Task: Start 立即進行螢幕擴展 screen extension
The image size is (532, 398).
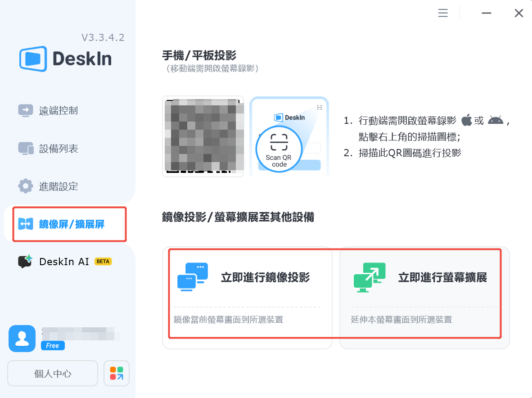Action: click(442, 277)
